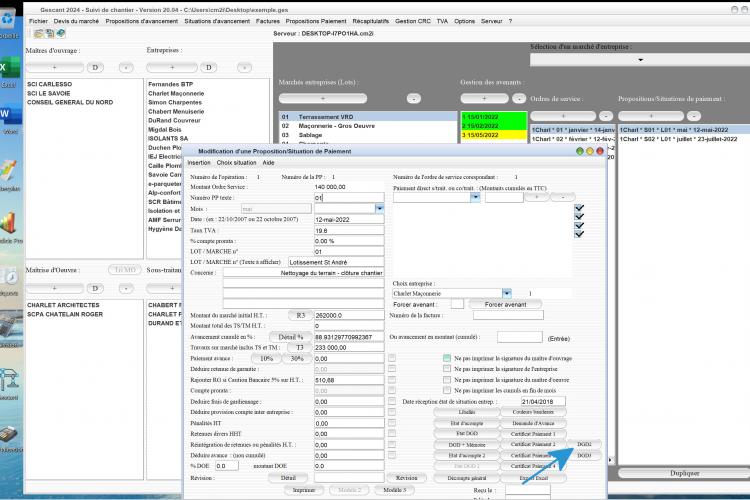The width and height of the screenshot is (750, 500).
Task: Toggle Ne pas imprimer la signature de l'entreprise
Action: pos(447,368)
